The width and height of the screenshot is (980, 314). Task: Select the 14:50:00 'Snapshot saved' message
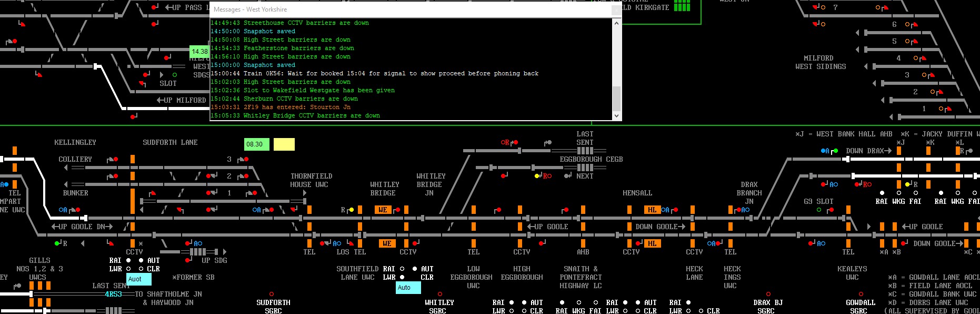pos(253,32)
